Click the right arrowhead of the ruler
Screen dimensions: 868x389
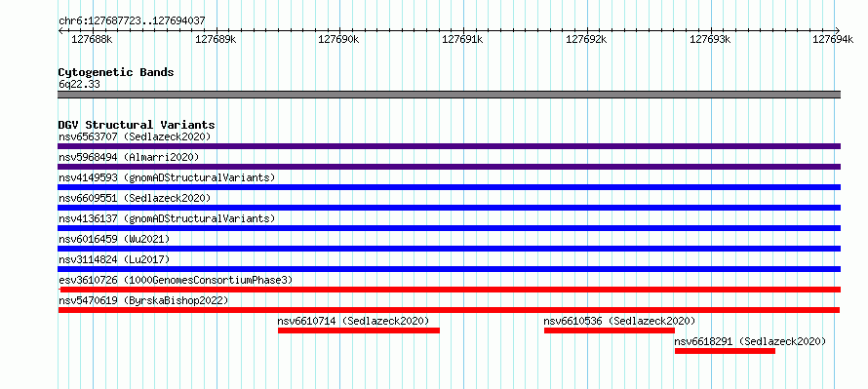coord(838,30)
